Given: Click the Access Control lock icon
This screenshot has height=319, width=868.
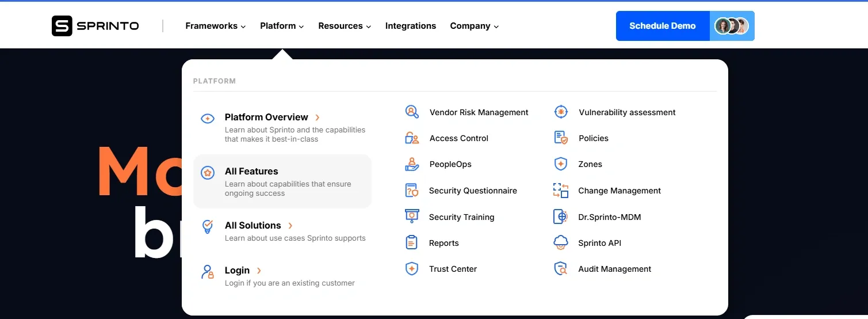Looking at the screenshot, I should pyautogui.click(x=412, y=138).
